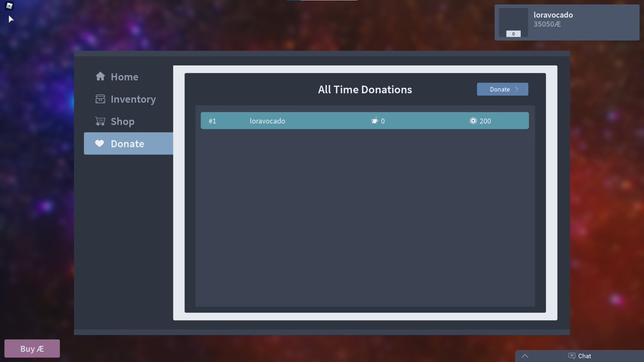Viewport: 644px width, 362px height.
Task: Expand chat using the chevron arrow
Action: click(525, 356)
